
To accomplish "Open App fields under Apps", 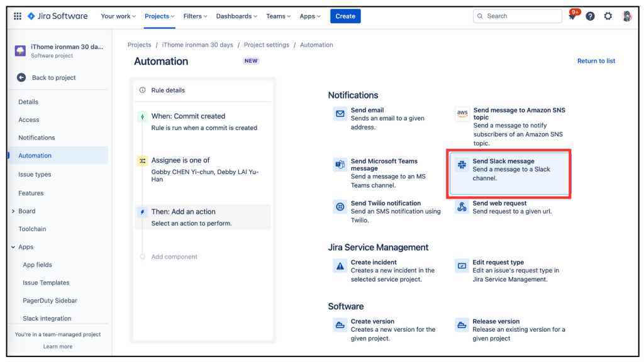I will (37, 265).
